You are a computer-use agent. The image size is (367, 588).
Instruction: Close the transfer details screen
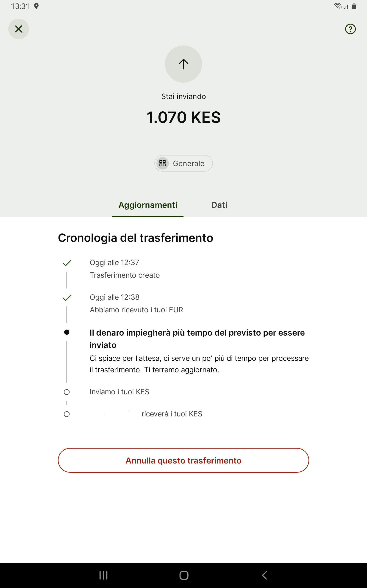tap(18, 29)
